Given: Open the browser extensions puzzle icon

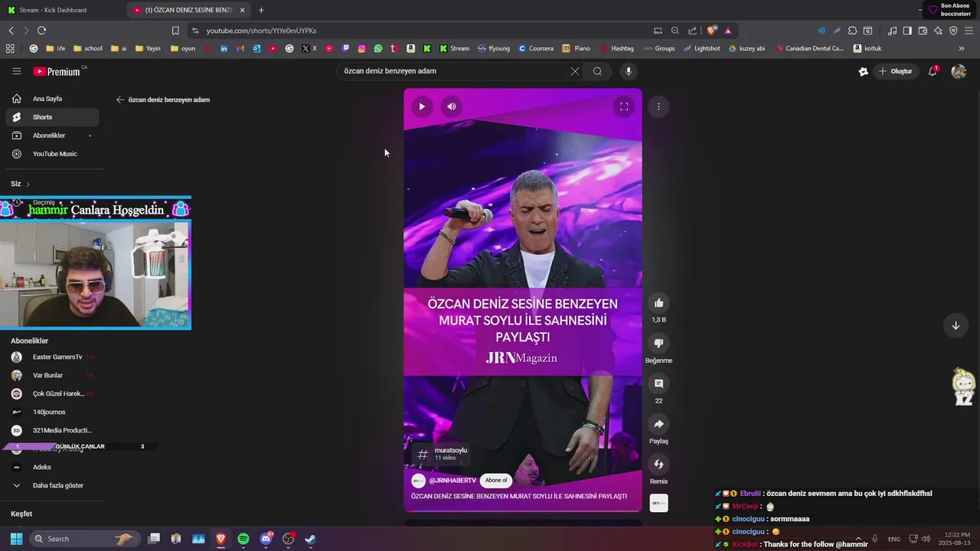Looking at the screenshot, I should [x=852, y=31].
